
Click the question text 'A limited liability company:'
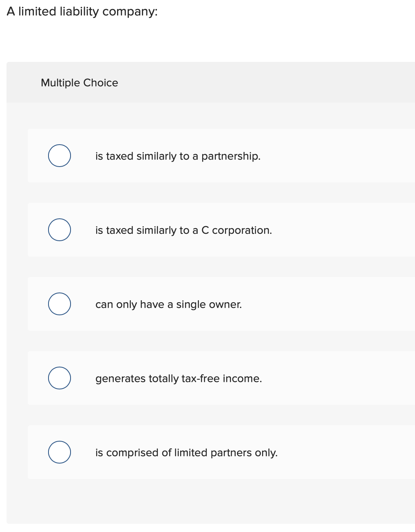[82, 11]
